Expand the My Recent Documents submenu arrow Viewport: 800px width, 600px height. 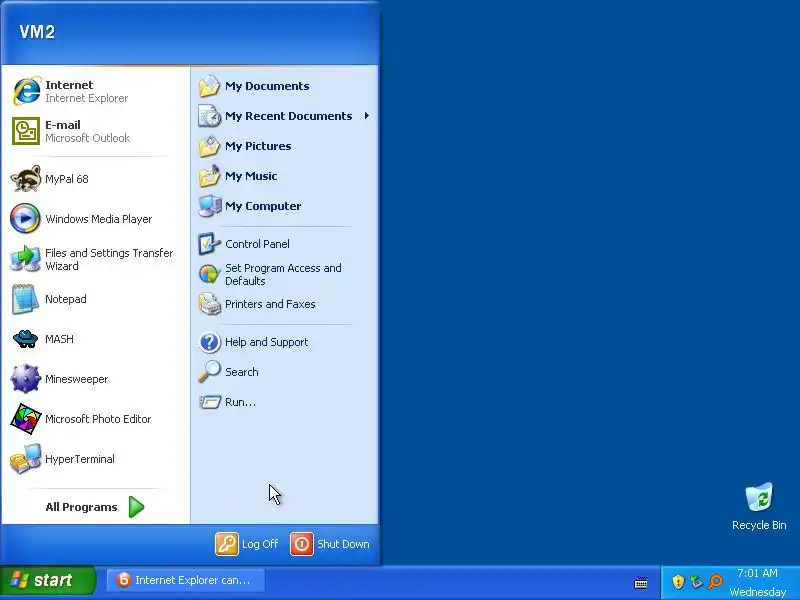367,116
